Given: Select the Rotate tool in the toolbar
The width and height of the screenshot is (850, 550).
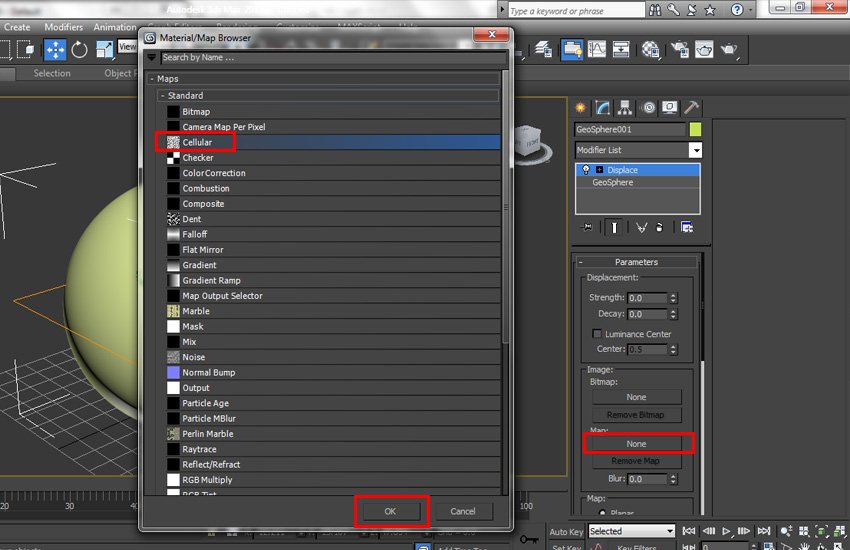Looking at the screenshot, I should (x=79, y=49).
